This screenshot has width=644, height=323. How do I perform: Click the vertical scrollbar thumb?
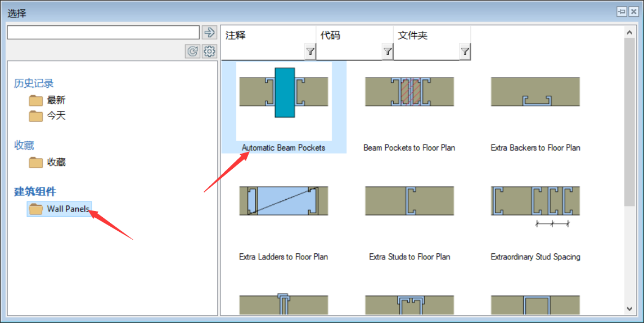tap(629, 122)
